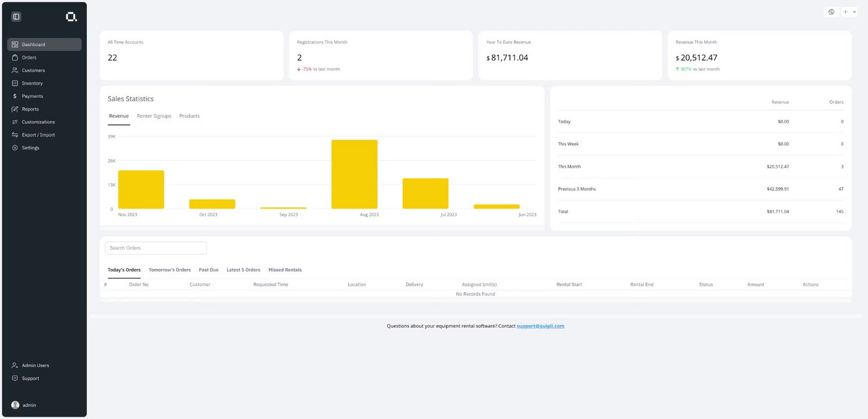
Task: Open Export / Import via its arrows icon
Action: [15, 135]
